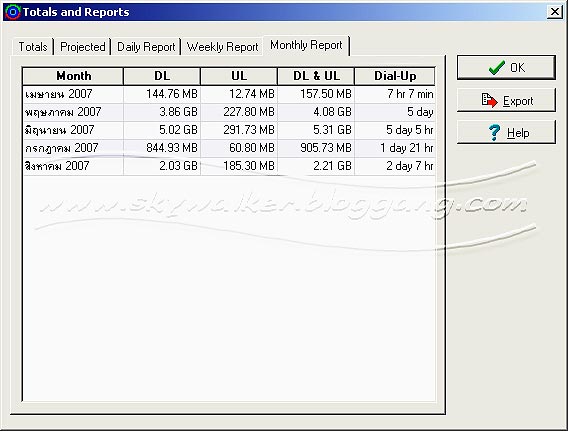Image resolution: width=568 pixels, height=431 pixels.
Task: Switch to the Daily Report tab
Action: 146,47
